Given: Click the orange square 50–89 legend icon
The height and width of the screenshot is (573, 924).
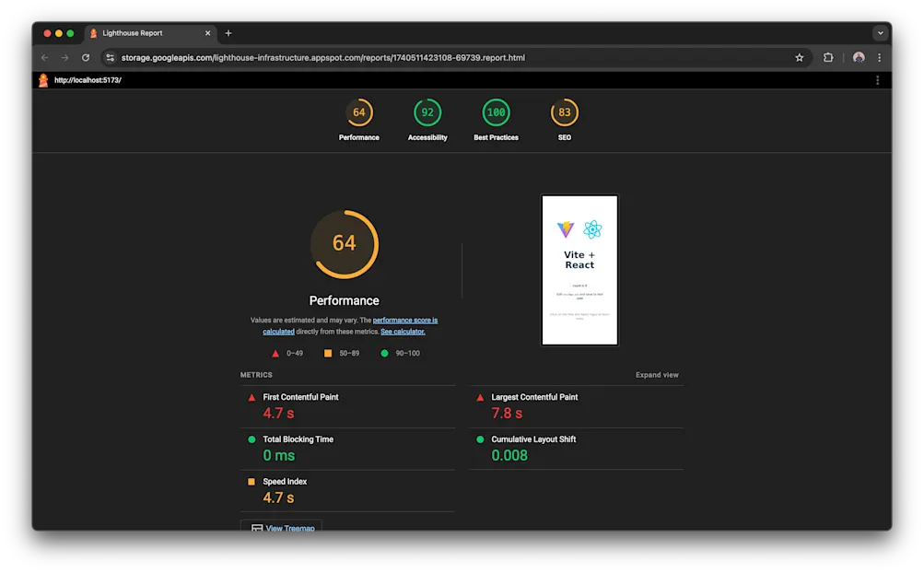Looking at the screenshot, I should click(x=328, y=353).
